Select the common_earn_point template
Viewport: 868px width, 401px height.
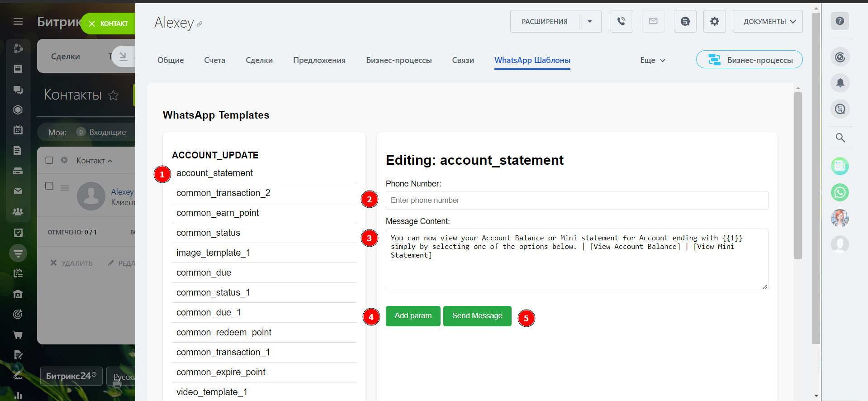point(218,213)
